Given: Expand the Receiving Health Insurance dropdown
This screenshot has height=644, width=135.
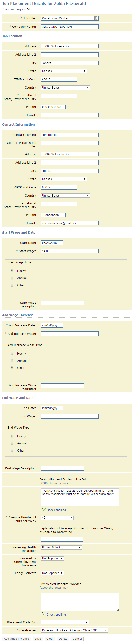Looking at the screenshot, I should [61, 548].
